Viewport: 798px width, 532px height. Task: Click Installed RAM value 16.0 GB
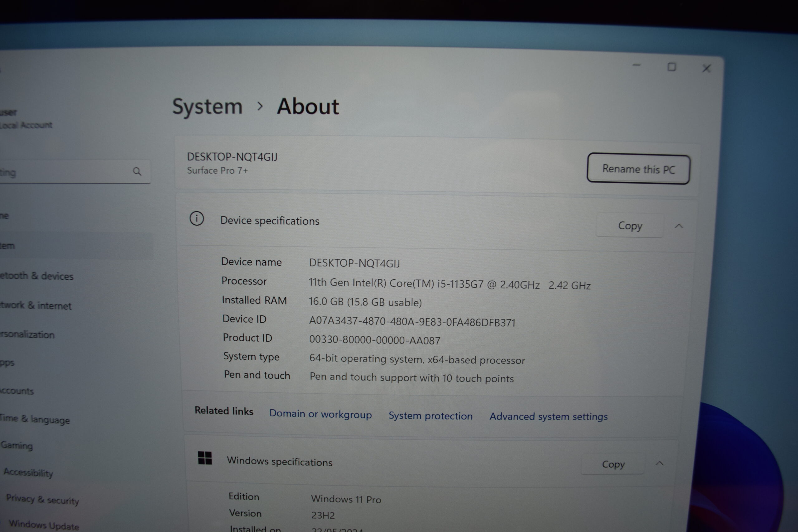[x=365, y=302]
